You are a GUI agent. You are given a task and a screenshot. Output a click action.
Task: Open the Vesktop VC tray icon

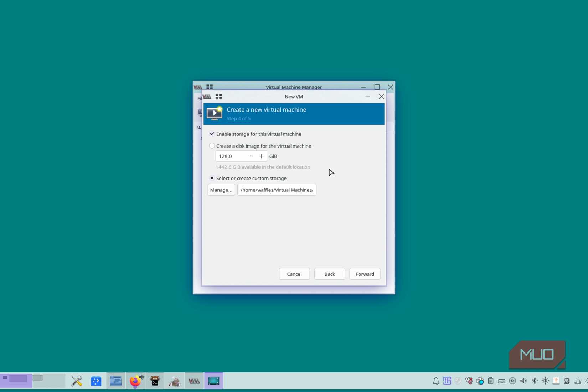[x=469, y=381]
